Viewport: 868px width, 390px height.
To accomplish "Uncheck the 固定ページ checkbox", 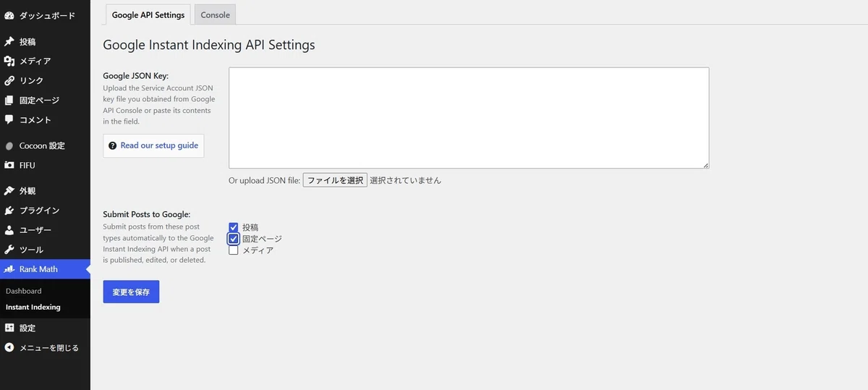I will [x=234, y=239].
